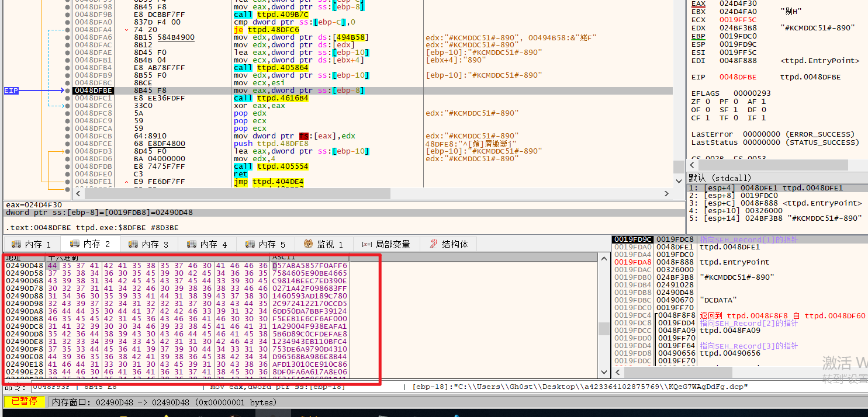Select argument 3: [esp+C] ttpd.EntryPoint
The image size is (868, 417).
tap(775, 203)
